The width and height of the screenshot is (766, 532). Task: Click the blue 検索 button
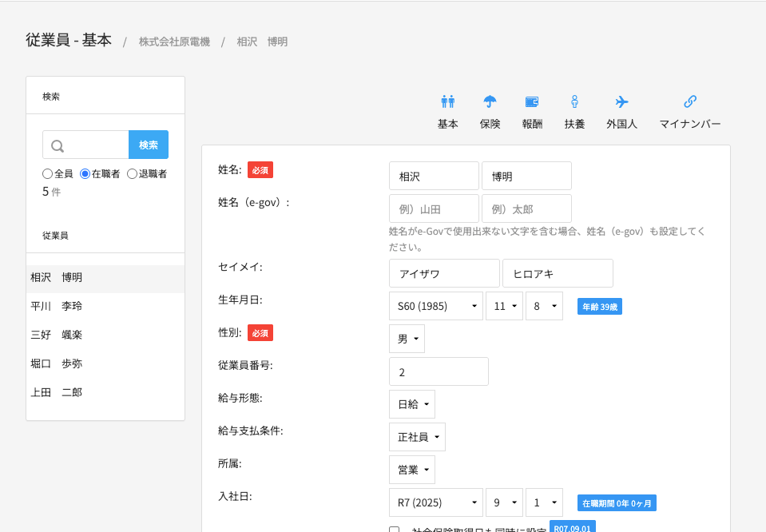(149, 145)
